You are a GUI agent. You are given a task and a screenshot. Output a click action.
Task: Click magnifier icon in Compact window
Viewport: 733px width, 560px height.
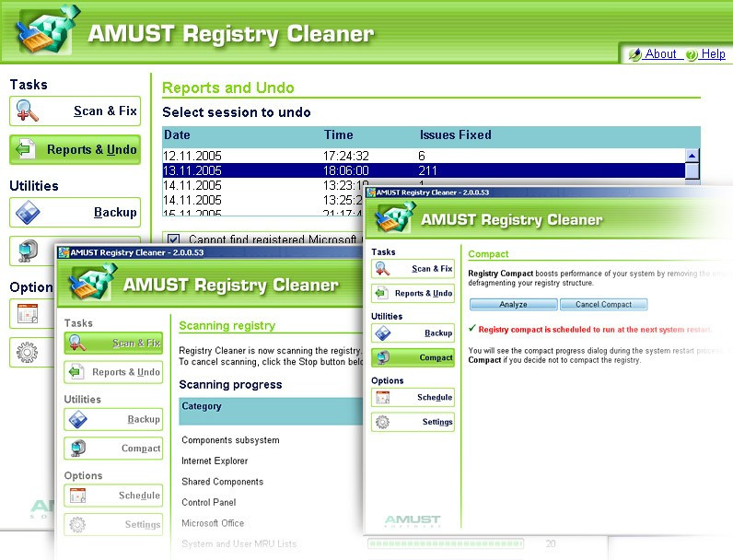click(382, 269)
